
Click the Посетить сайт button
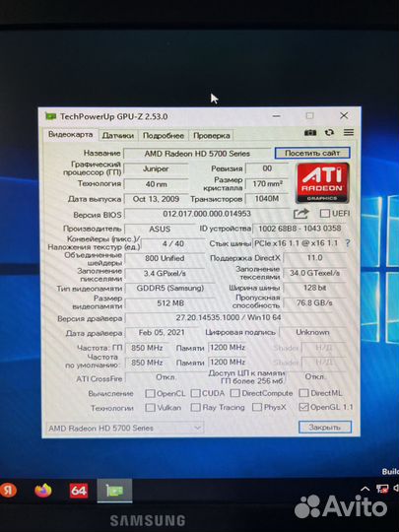click(x=312, y=153)
